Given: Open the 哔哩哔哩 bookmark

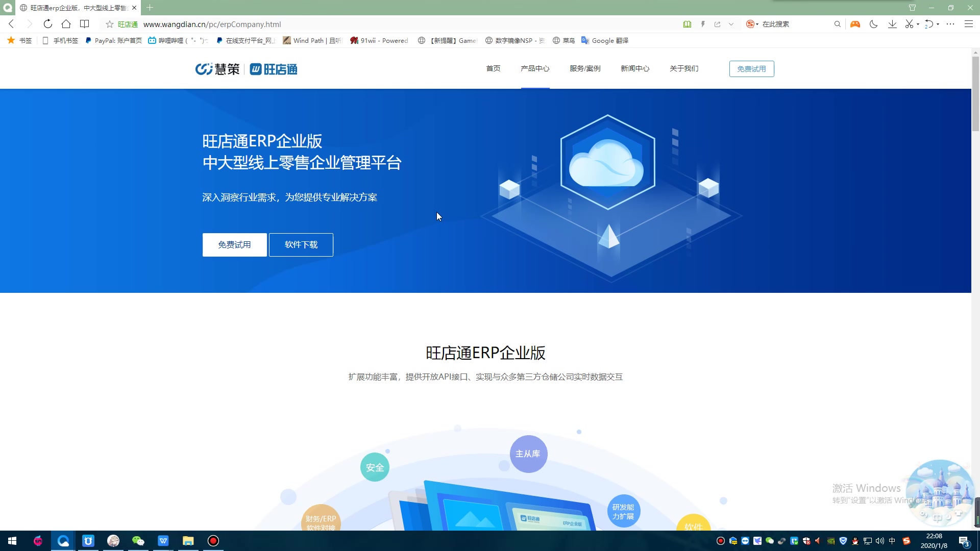Looking at the screenshot, I should click(x=178, y=40).
